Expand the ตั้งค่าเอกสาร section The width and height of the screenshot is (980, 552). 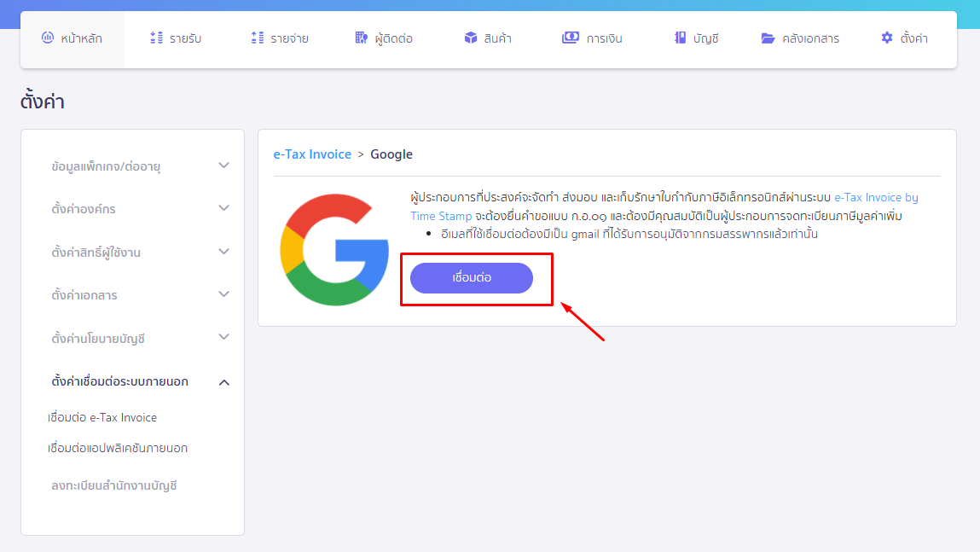[132, 293]
